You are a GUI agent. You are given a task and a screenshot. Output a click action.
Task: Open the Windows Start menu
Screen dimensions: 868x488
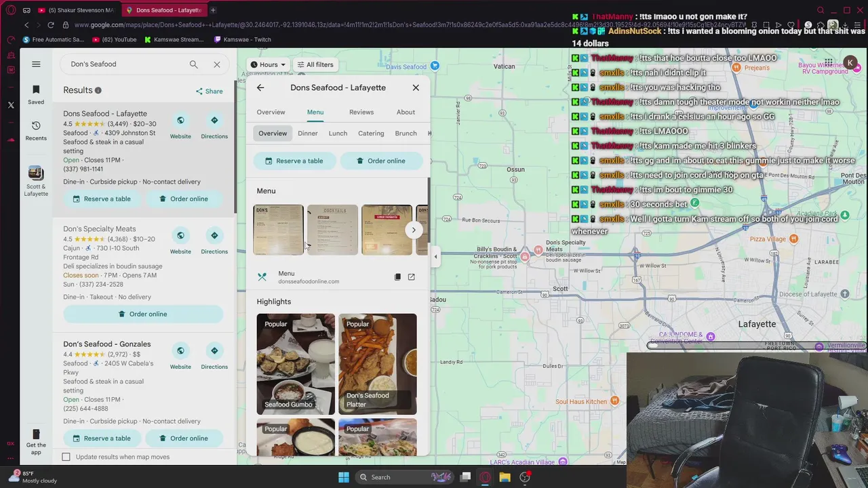point(344,477)
